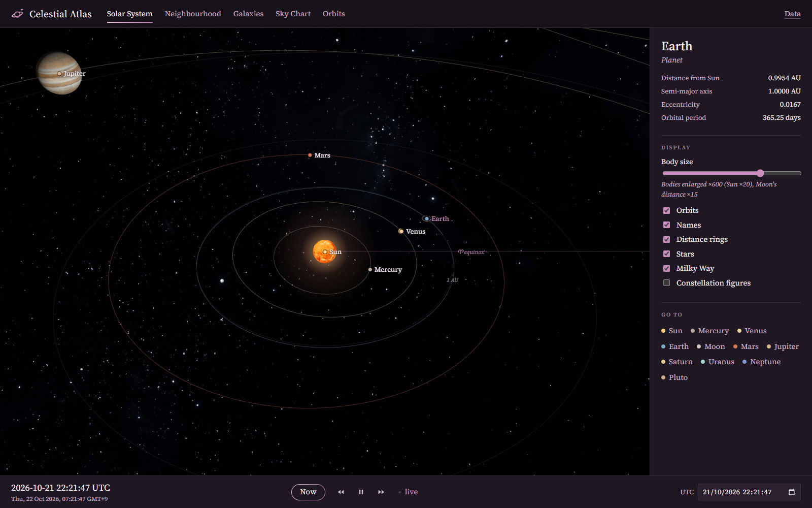The height and width of the screenshot is (508, 812).
Task: Click the 2026-10-21 22:21:47 UTC clock text
Action: 60,488
